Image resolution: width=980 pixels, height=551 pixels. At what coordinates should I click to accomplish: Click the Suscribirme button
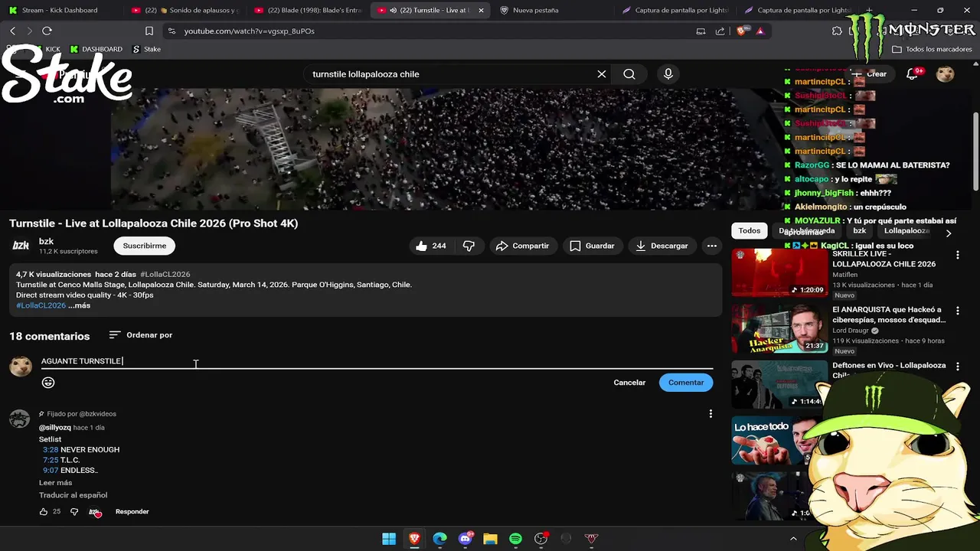145,246
